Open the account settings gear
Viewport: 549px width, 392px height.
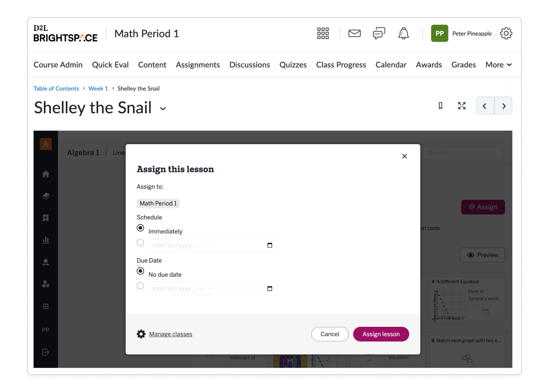(x=506, y=33)
